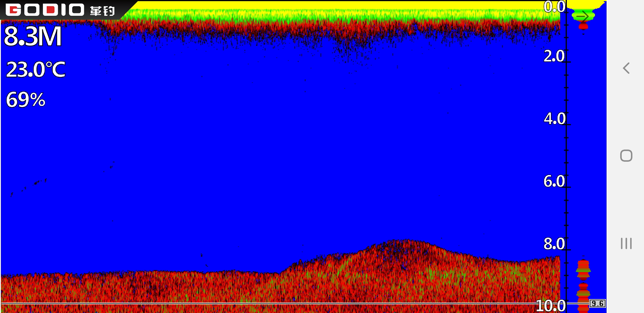Tap the right-arrow icon in flasher column
Screen dimensions: 644x313
583,16
